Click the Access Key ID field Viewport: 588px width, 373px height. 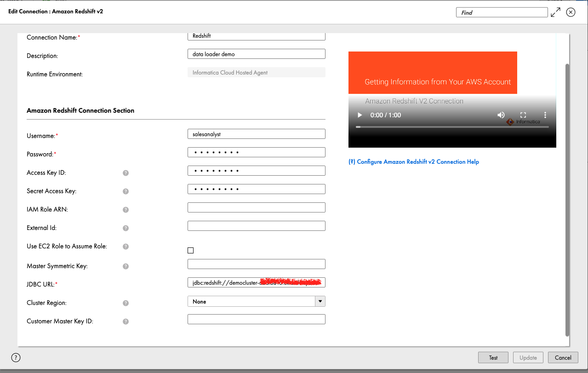pyautogui.click(x=257, y=171)
